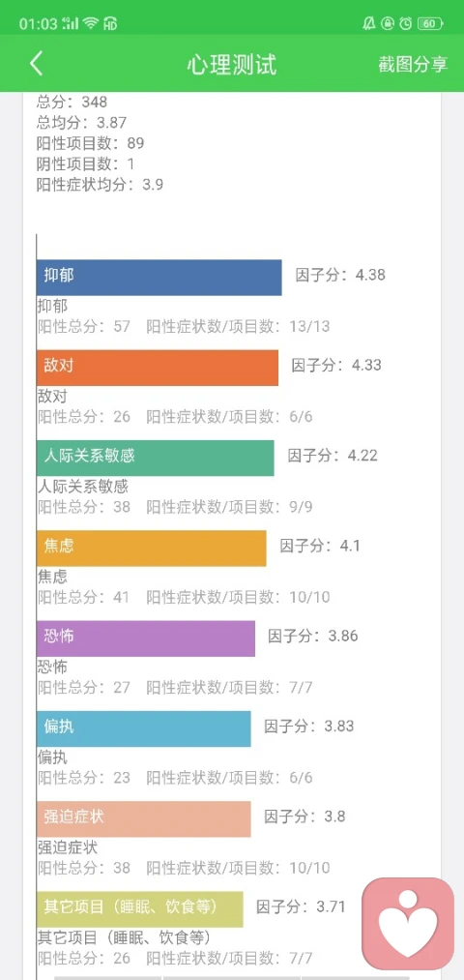
Task: Tap the rotation lock status icon
Action: [388, 24]
